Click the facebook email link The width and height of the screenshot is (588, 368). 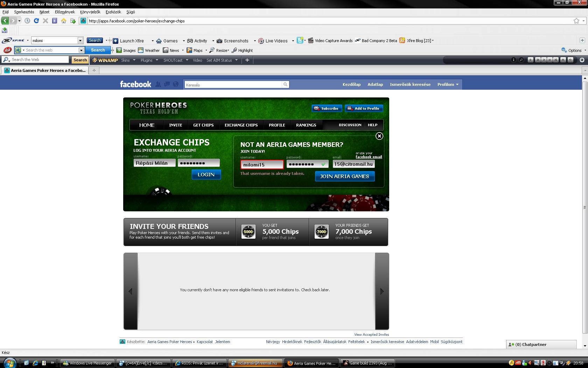369,157
